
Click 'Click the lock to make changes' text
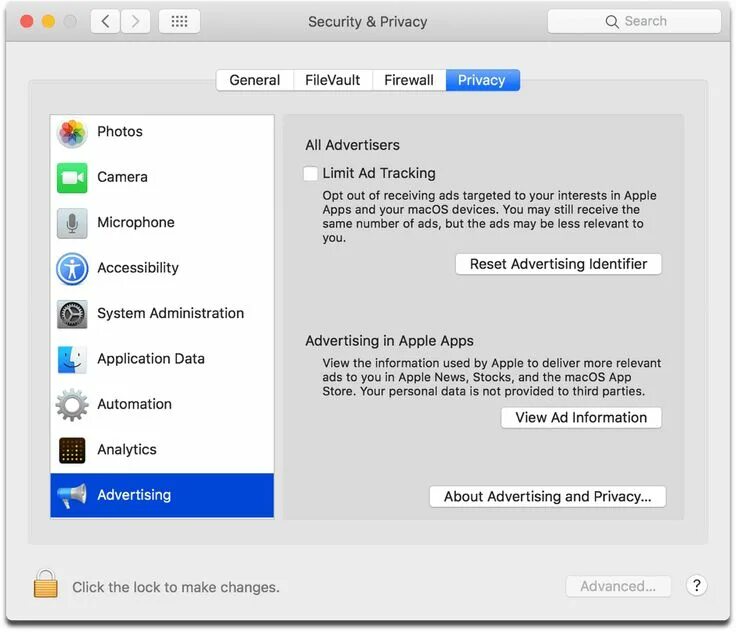tap(176, 587)
